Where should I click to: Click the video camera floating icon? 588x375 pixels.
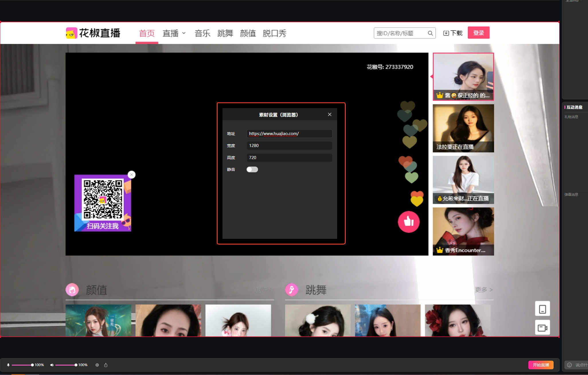click(x=542, y=328)
